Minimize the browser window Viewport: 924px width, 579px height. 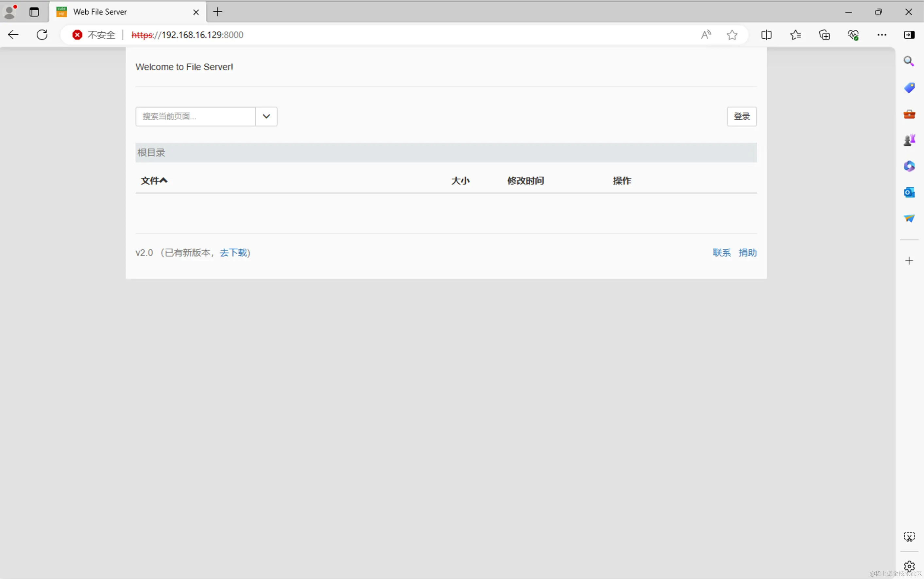coord(848,12)
